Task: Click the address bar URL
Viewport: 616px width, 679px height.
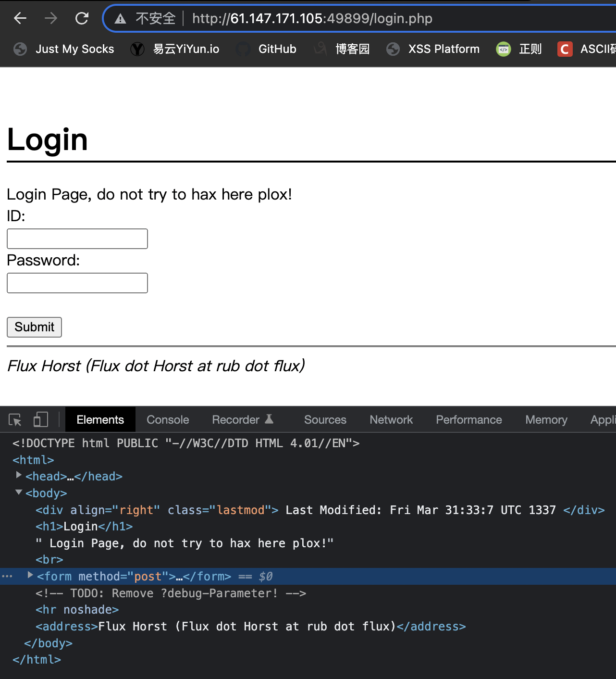Action: pyautogui.click(x=312, y=18)
